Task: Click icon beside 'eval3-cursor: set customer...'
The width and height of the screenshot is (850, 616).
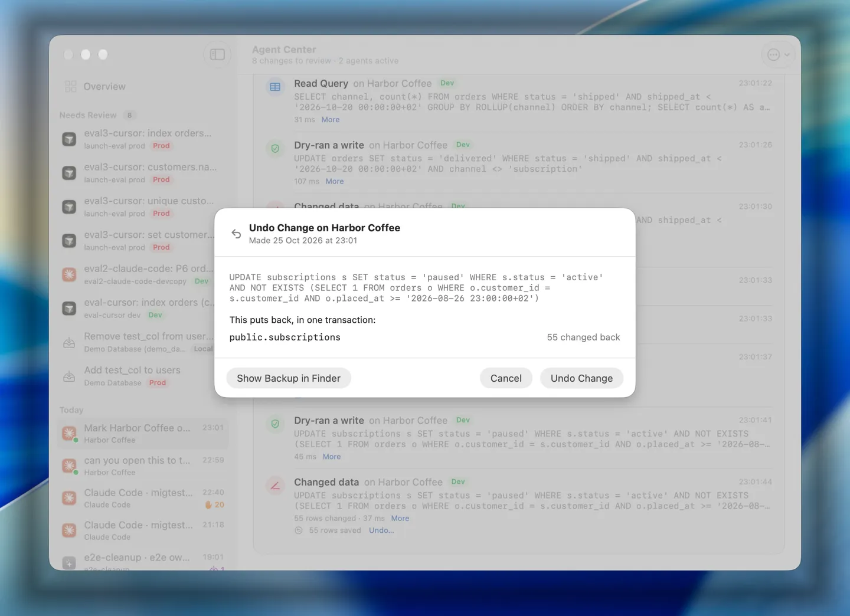Action: (x=69, y=241)
